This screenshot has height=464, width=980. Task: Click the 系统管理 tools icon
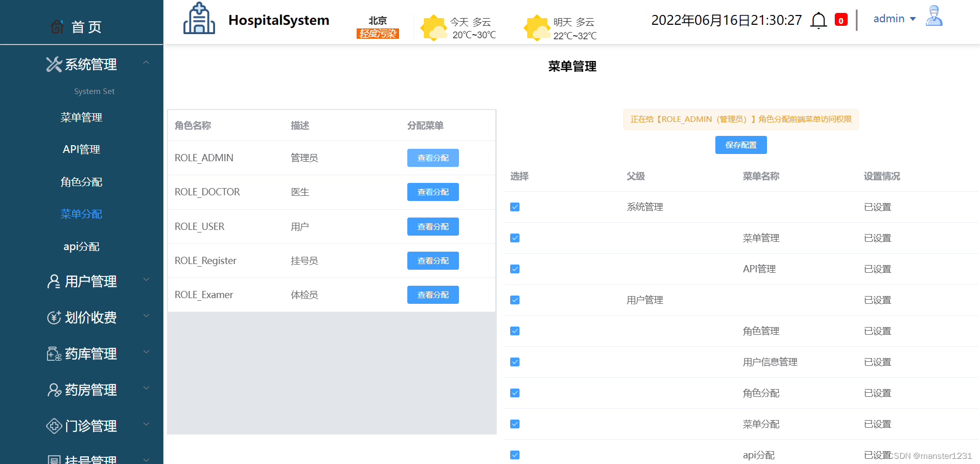point(54,64)
